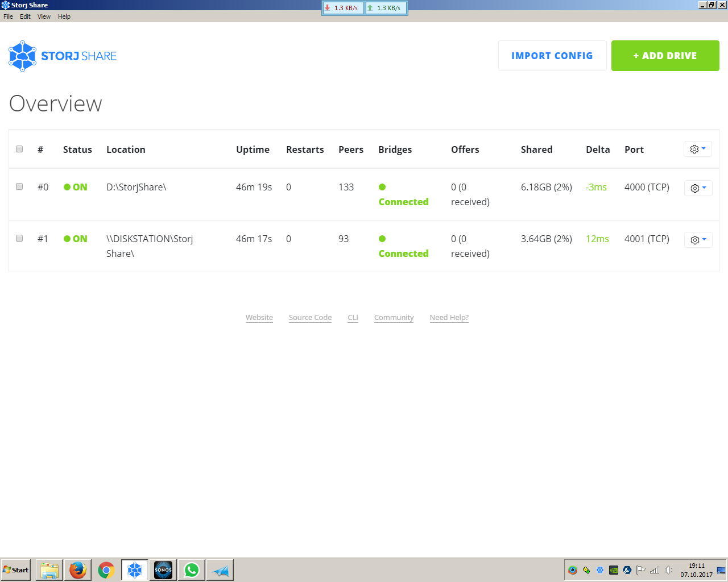Click the Storj Share logo
728x582 pixels.
point(63,56)
